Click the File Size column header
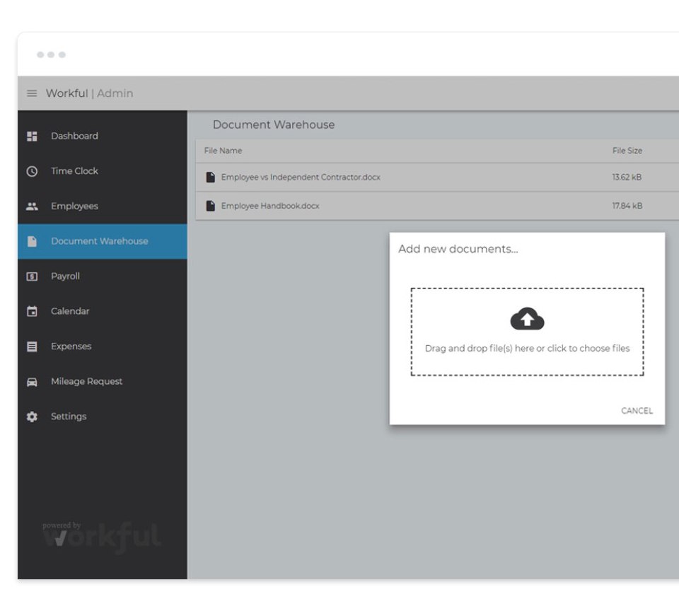 point(627,151)
